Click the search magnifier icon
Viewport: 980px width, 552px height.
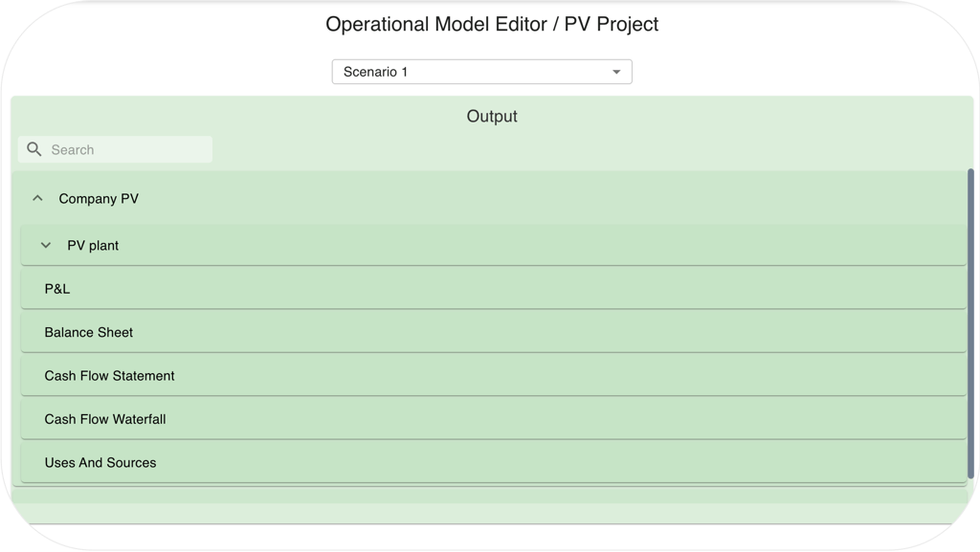(x=34, y=149)
